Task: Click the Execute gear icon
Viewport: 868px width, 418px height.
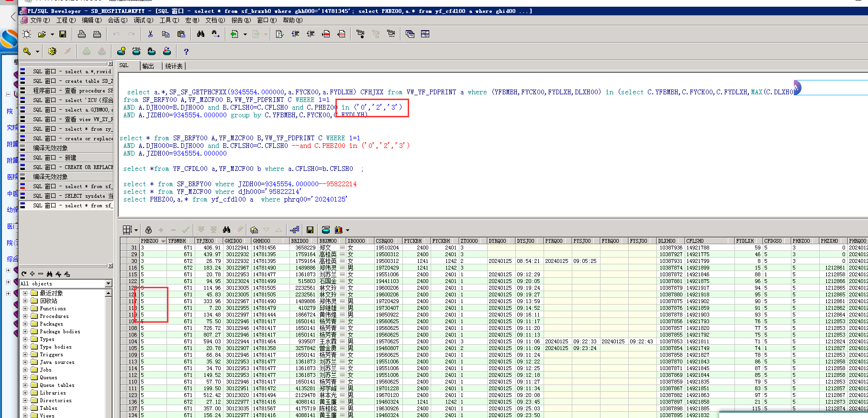Action: click(52, 51)
